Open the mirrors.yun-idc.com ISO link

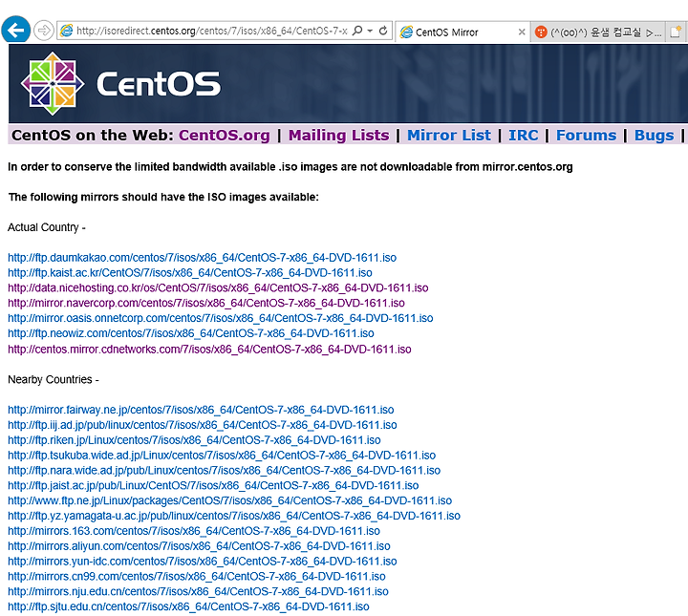tap(203, 562)
